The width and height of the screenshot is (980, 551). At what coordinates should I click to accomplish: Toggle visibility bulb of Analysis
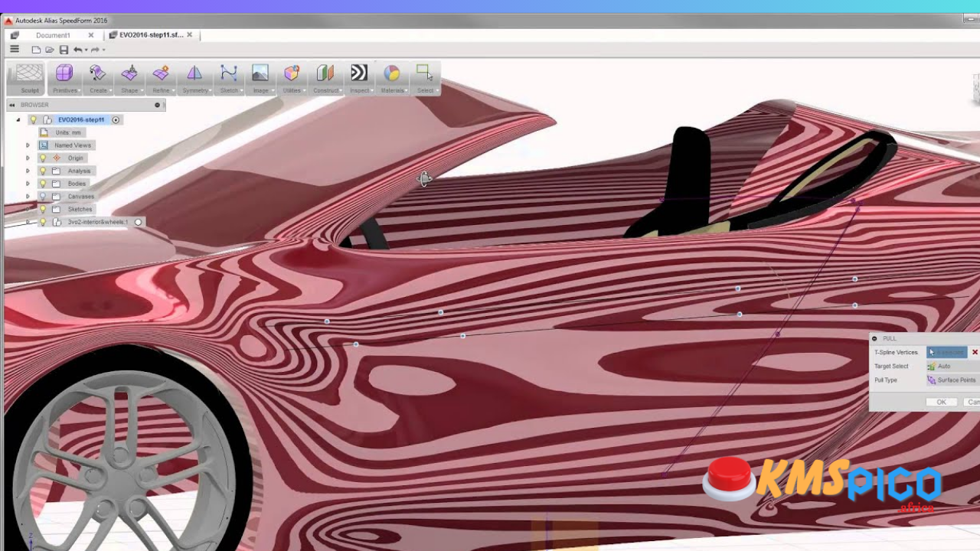click(43, 171)
